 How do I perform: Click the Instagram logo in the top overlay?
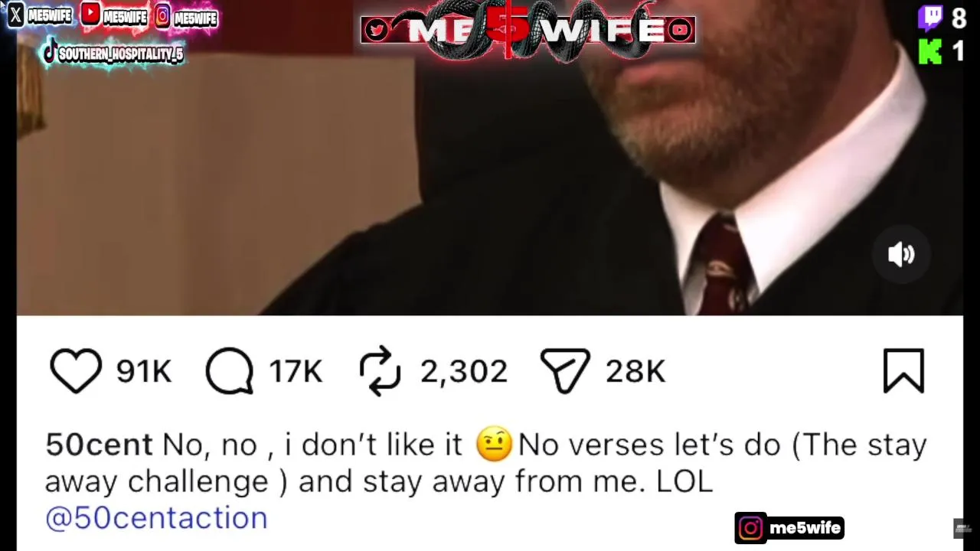click(162, 16)
